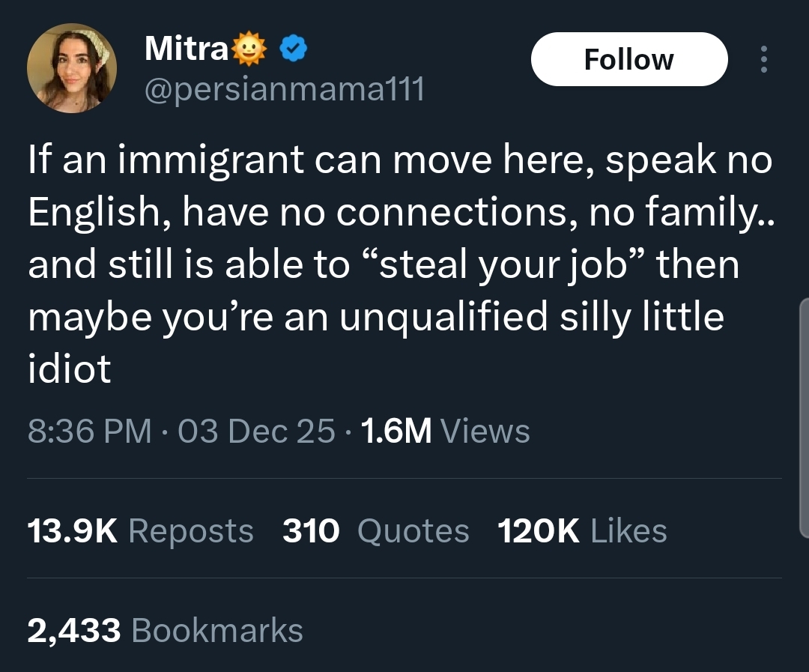This screenshot has height=672, width=809.
Task: Click the @persianmama111 handle
Action: point(284,90)
